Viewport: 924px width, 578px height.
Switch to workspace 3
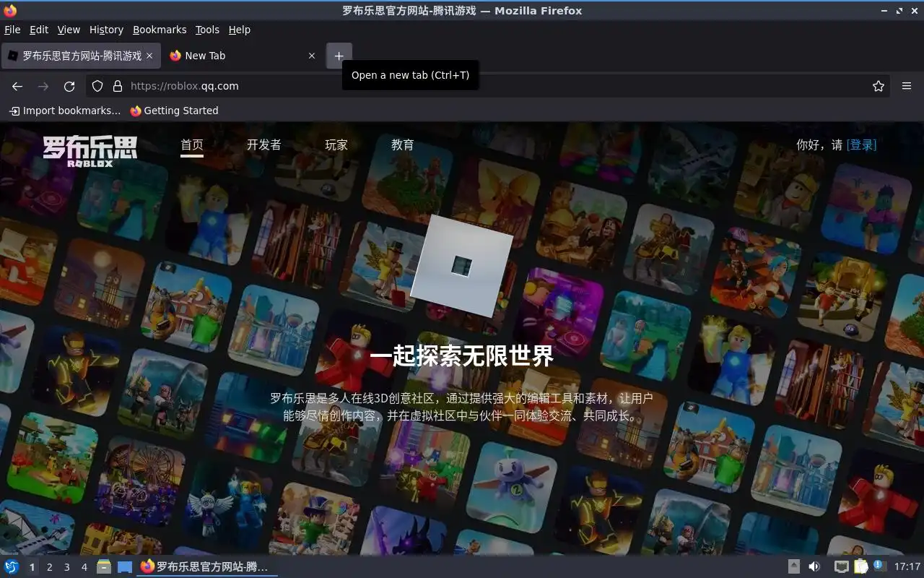(x=66, y=567)
